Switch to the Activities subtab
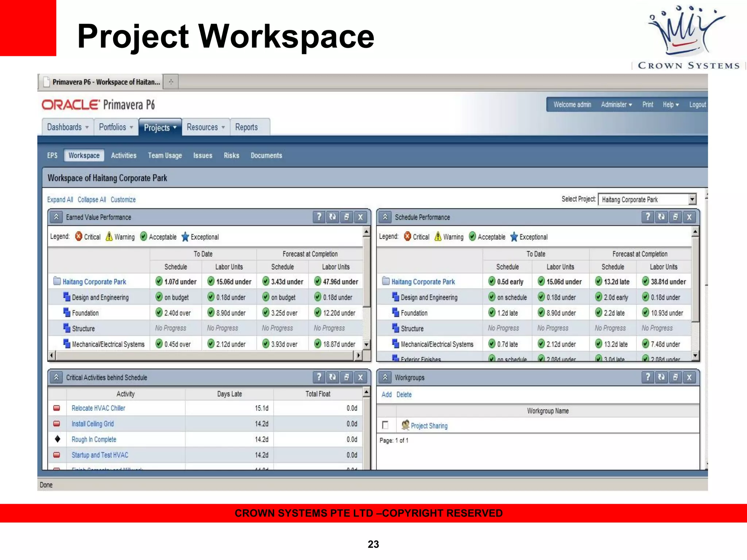 point(124,155)
